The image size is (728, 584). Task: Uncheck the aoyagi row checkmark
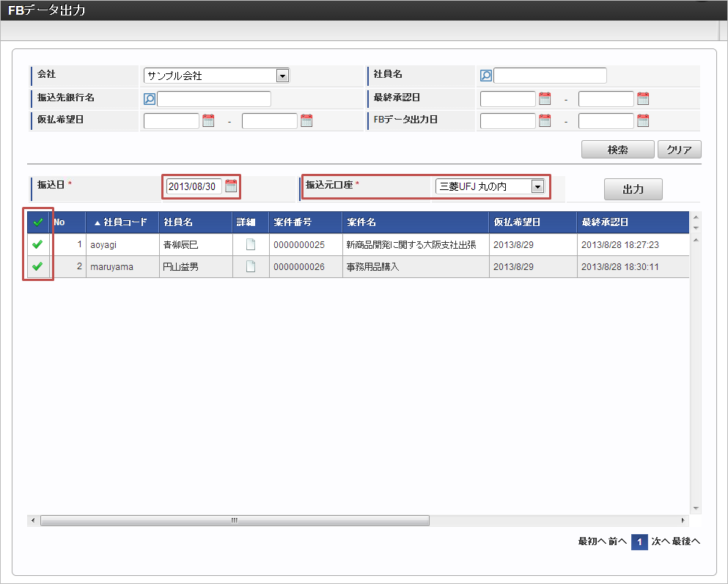pos(37,245)
